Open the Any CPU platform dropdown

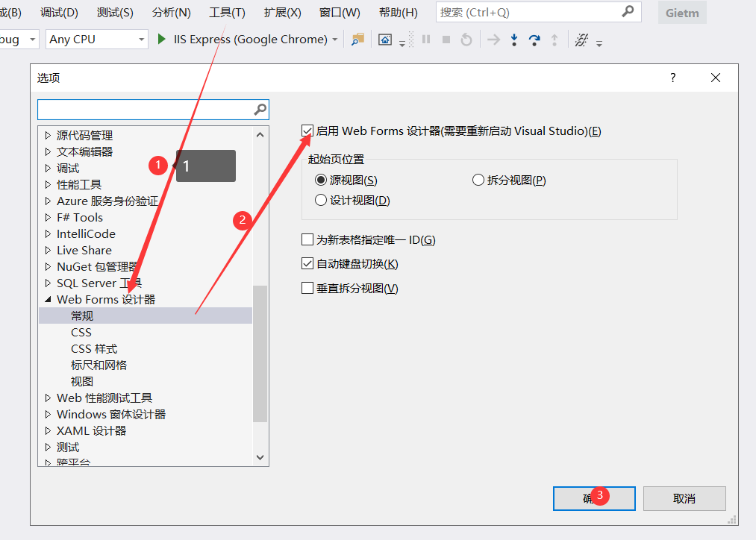142,39
